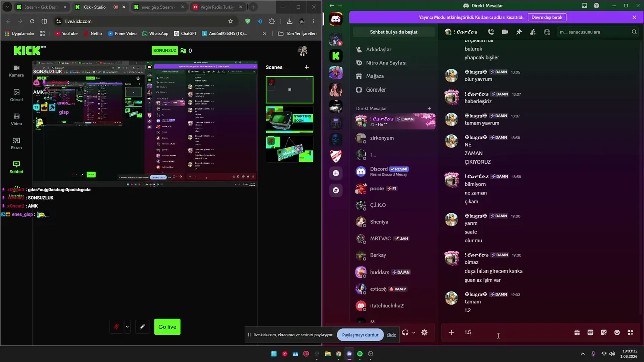The height and width of the screenshot is (362, 644).
Task: Open the YouTube bookmark
Action: coord(66,34)
